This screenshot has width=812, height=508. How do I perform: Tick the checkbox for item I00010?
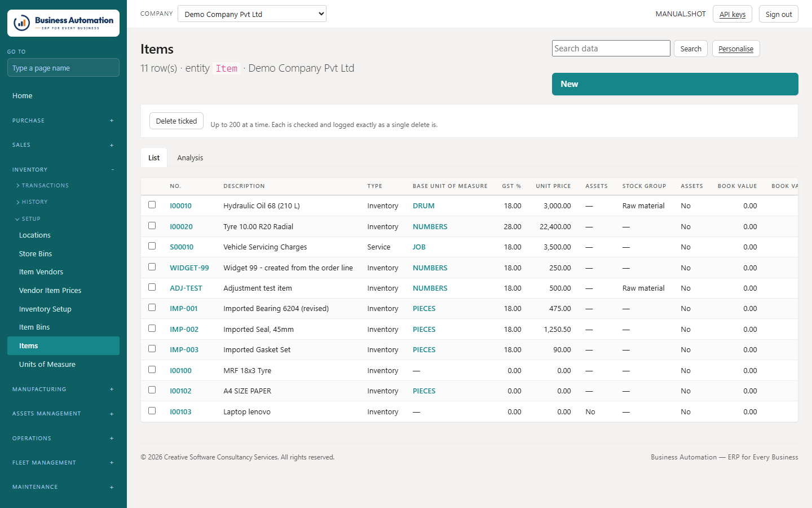click(x=152, y=205)
